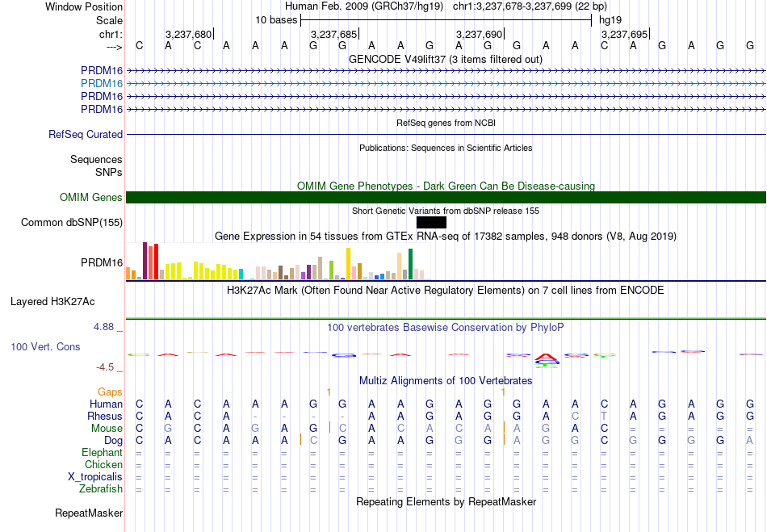The image size is (767, 532).
Task: Click the Gaps row label
Action: (110, 392)
